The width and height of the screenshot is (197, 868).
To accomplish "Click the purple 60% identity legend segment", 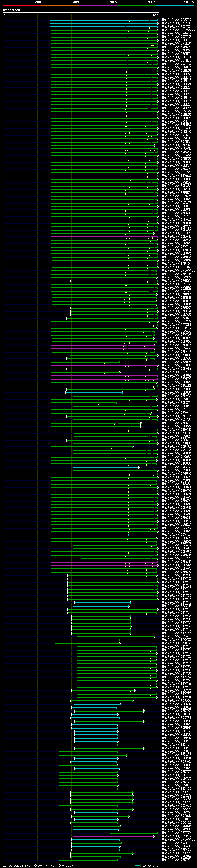I will pos(99,6).
